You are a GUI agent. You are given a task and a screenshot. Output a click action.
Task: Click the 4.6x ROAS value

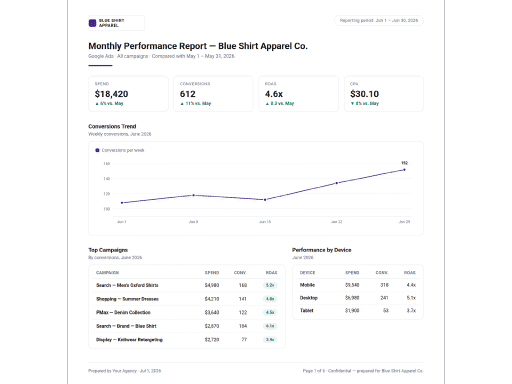(x=274, y=94)
